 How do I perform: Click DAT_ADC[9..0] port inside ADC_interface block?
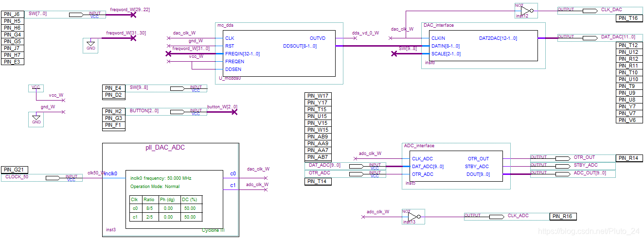(x=428, y=167)
